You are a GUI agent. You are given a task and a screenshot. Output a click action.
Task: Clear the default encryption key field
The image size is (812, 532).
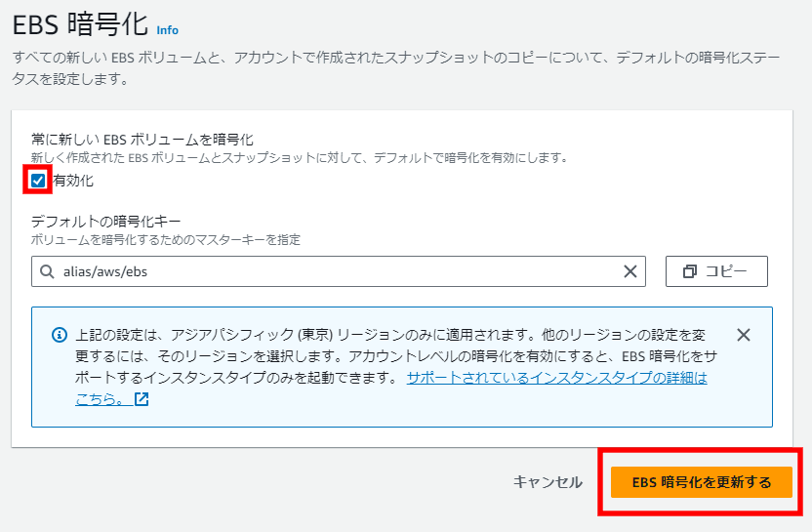[630, 271]
